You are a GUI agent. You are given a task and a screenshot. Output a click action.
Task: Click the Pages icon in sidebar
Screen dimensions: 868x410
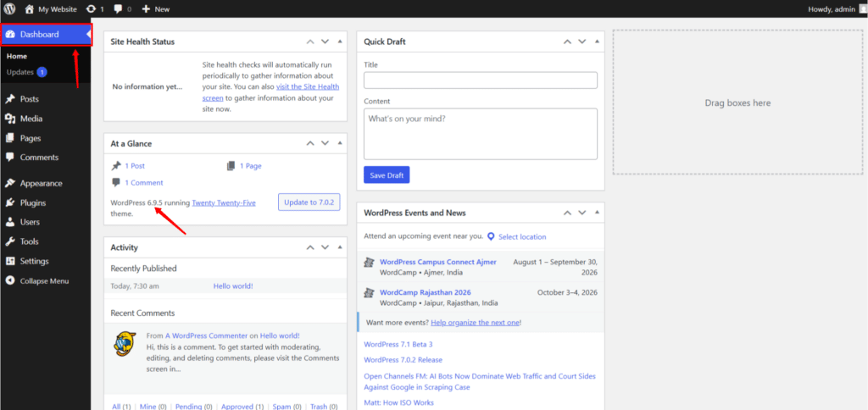pyautogui.click(x=9, y=138)
